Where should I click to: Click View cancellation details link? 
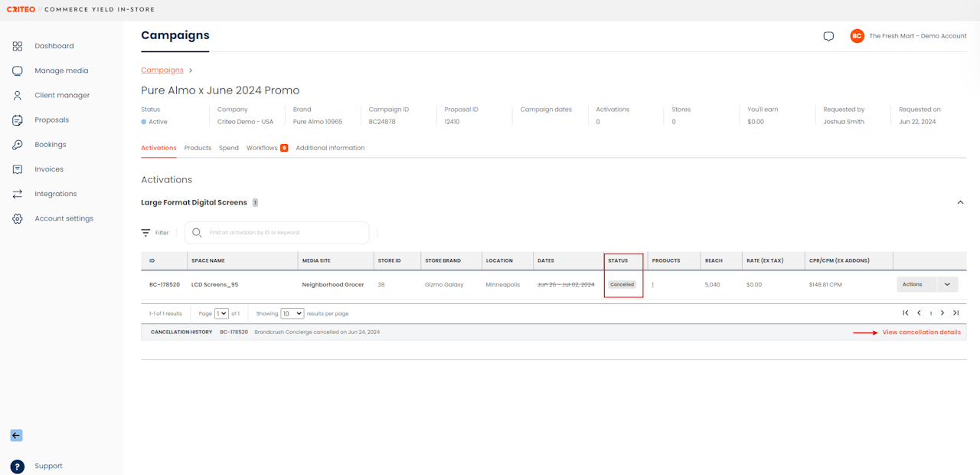(921, 332)
